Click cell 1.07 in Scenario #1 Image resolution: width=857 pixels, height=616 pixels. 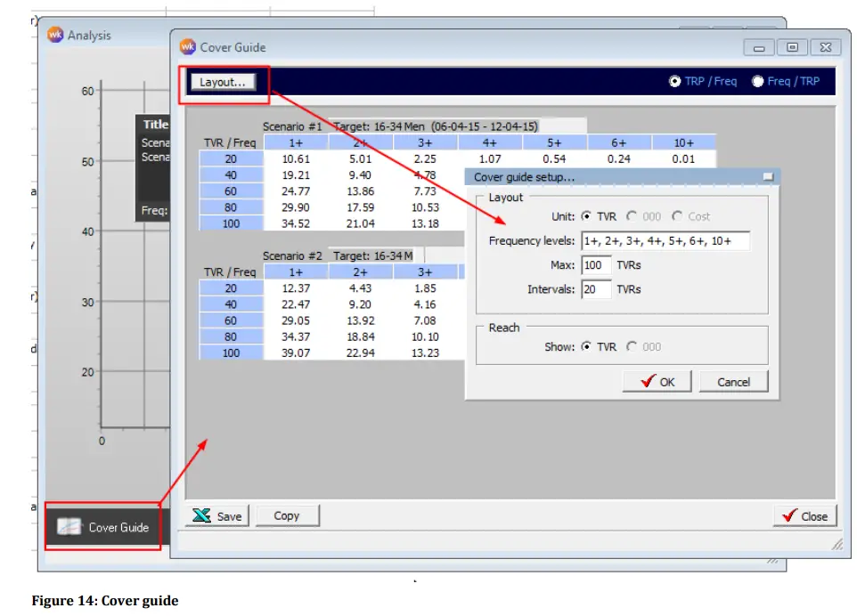point(490,159)
